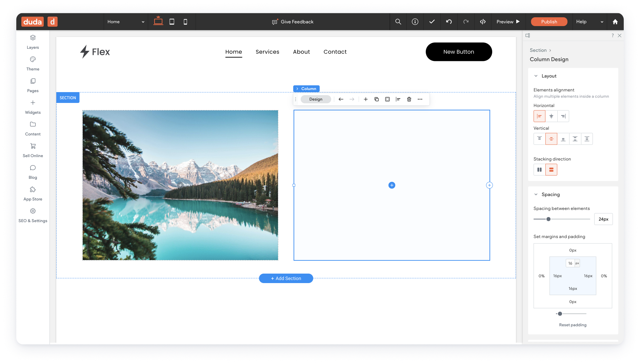Open the App Store

click(x=33, y=194)
